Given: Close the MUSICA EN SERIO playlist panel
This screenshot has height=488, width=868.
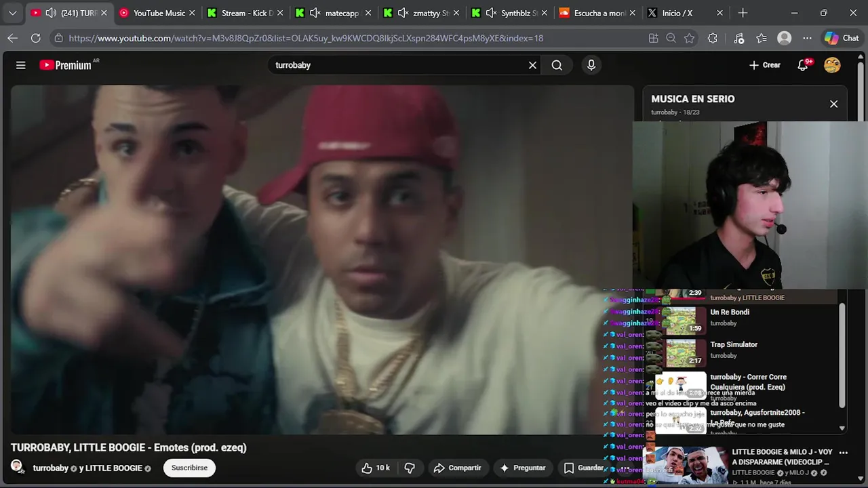Looking at the screenshot, I should [833, 104].
